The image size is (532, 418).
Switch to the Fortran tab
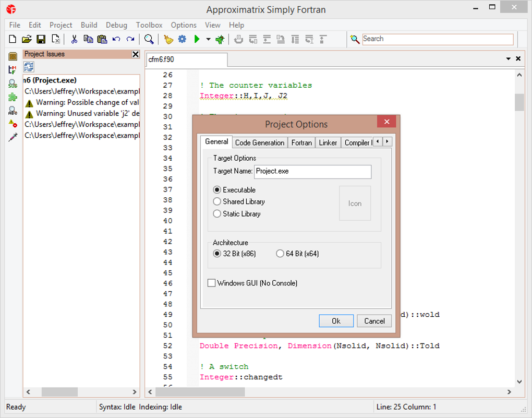[x=301, y=142]
